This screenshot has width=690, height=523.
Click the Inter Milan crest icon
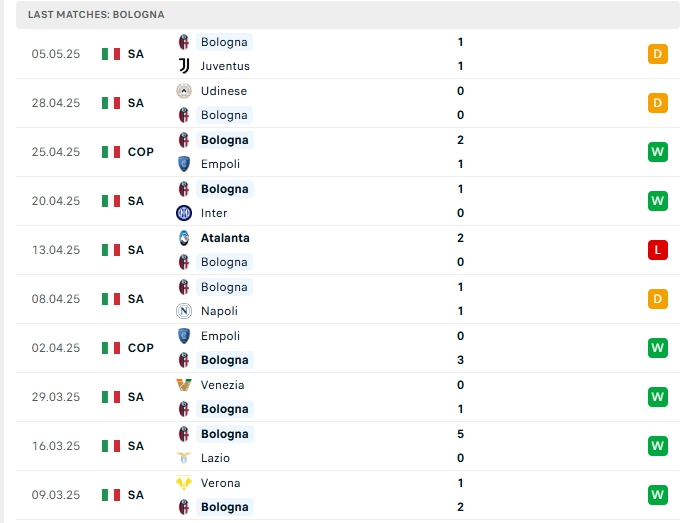pos(184,213)
